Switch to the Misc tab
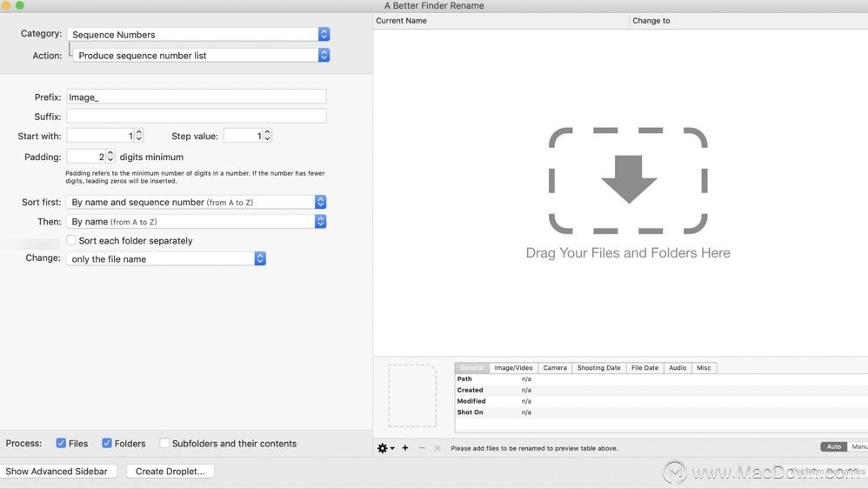Screen dimensions: 868x489 (x=704, y=368)
